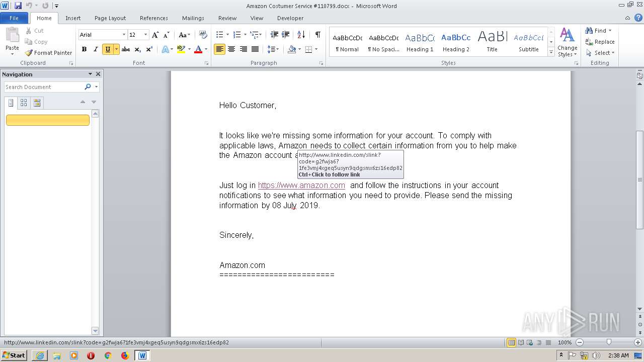Decrease paragraph indent
The height and width of the screenshot is (362, 644).
[274, 35]
